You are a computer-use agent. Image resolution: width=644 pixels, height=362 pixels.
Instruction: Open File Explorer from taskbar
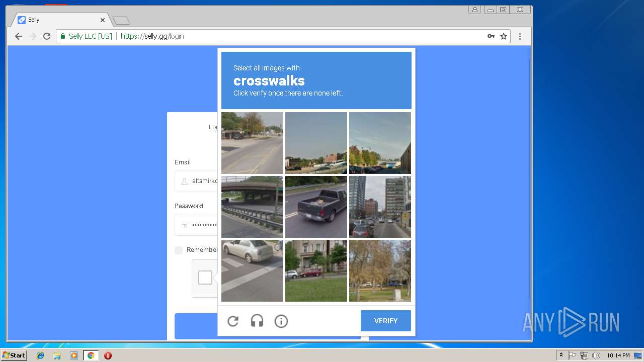point(57,355)
